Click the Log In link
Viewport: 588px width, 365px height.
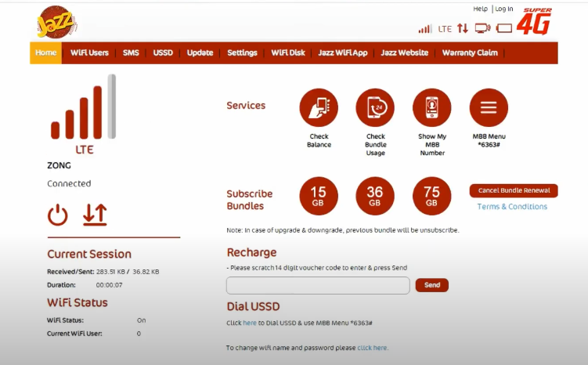point(504,9)
